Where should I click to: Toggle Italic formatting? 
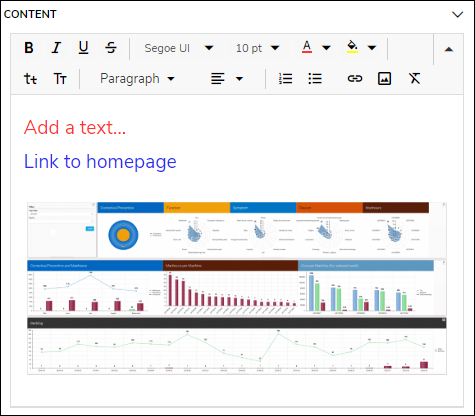point(56,48)
